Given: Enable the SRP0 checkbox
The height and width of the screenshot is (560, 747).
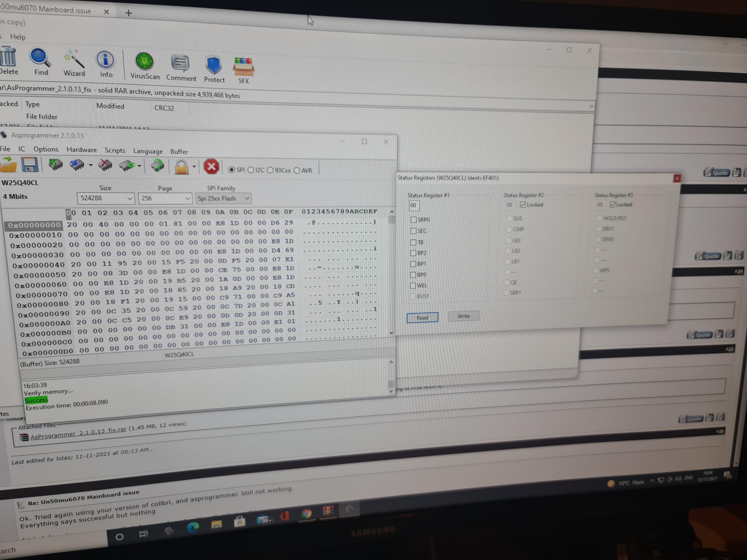Looking at the screenshot, I should [413, 220].
